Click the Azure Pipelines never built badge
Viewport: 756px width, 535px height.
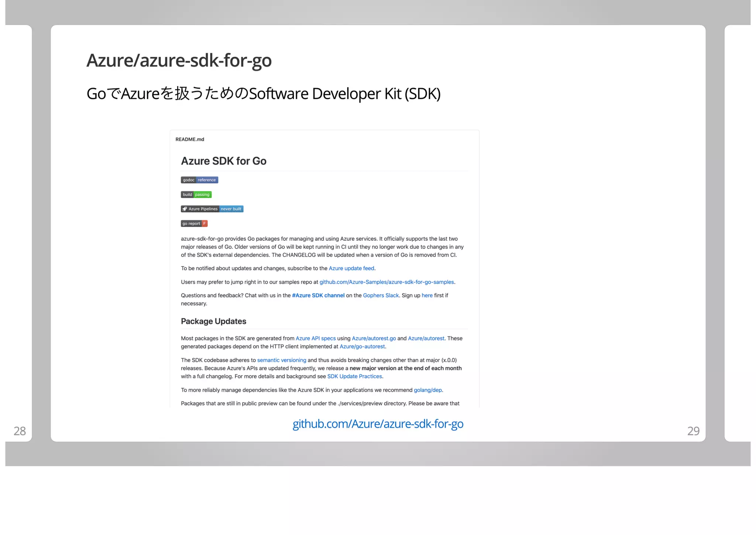point(212,209)
